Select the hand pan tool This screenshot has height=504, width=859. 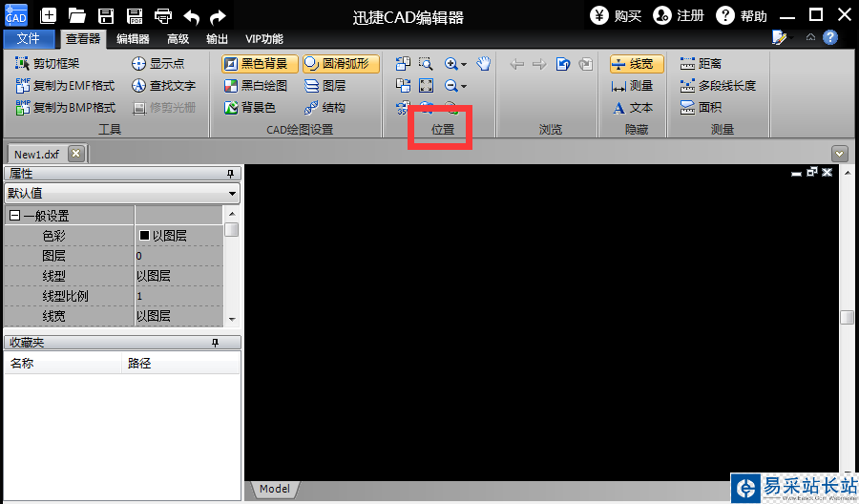[483, 64]
